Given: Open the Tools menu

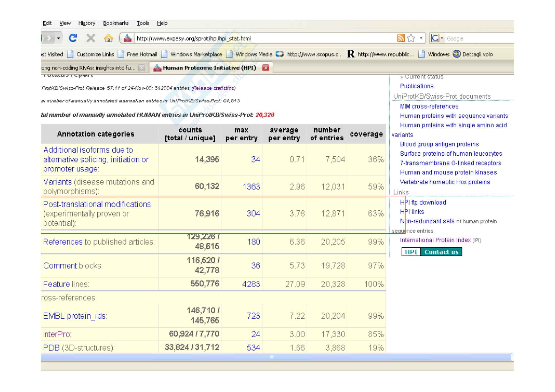Looking at the screenshot, I should (x=143, y=23).
